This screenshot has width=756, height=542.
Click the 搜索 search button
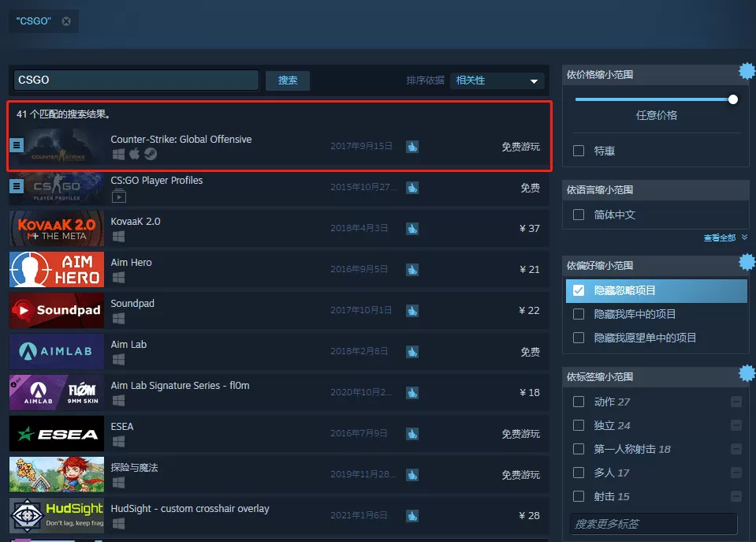(288, 80)
